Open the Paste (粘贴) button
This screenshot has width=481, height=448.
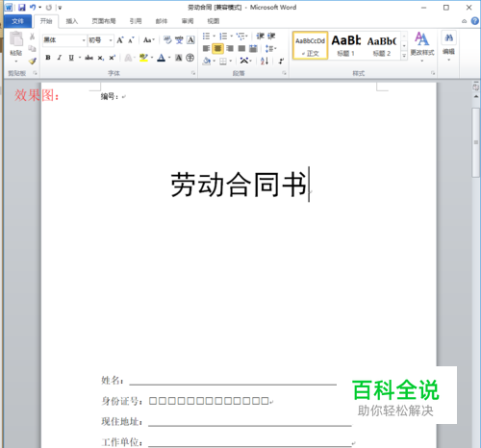point(16,47)
